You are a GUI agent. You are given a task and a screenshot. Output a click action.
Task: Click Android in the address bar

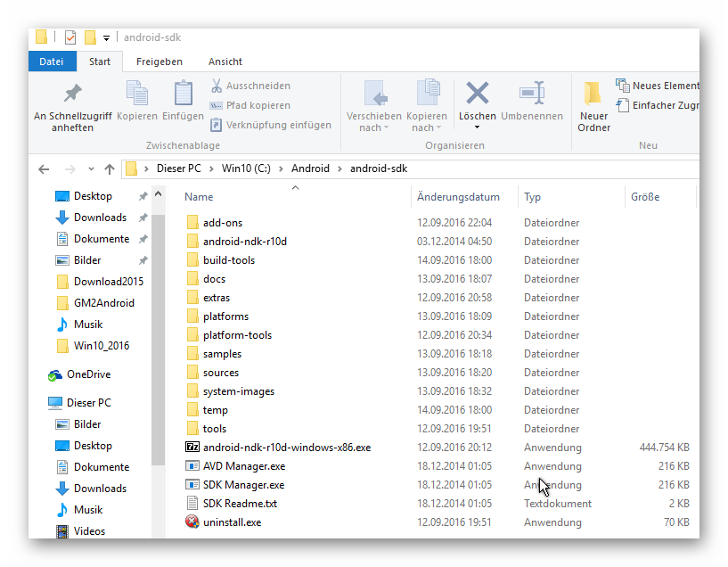tap(310, 168)
